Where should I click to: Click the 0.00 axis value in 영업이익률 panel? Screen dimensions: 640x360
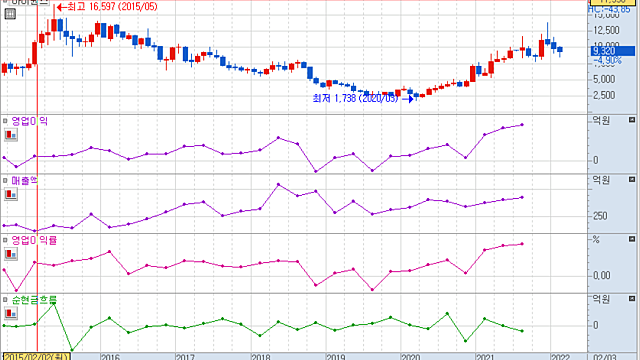pyautogui.click(x=602, y=276)
